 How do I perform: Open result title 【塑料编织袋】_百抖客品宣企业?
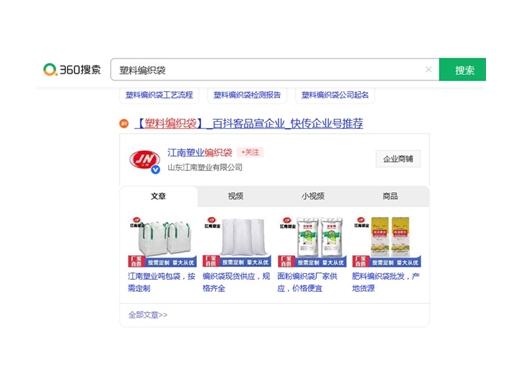point(249,124)
